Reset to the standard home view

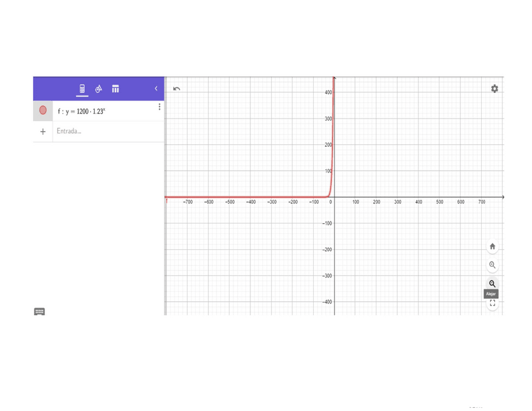(492, 247)
